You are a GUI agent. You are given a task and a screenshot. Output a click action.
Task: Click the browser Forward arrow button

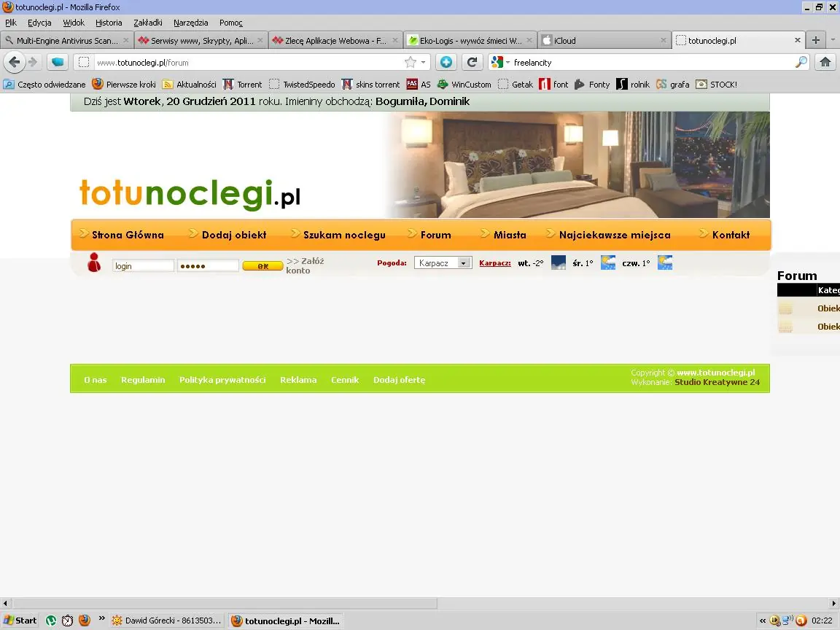(x=34, y=62)
